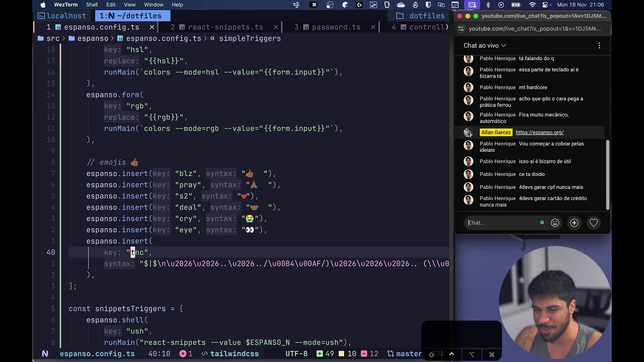Click the Wi-Fi status icon
Screen dimensions: 644x362
[532, 5]
